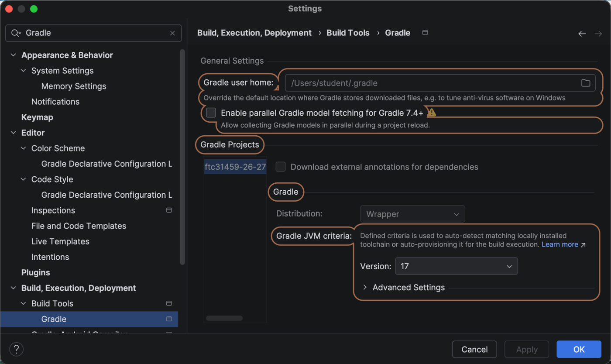Clear the Gradle search text
611x364 pixels.
click(x=172, y=33)
